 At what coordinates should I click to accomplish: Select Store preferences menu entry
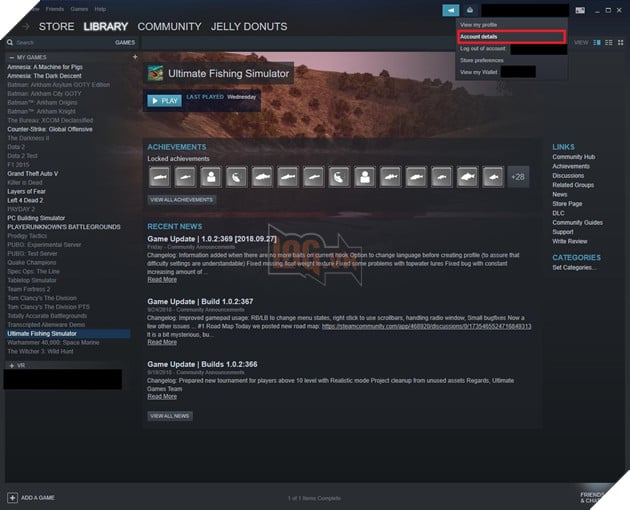pyautogui.click(x=481, y=60)
